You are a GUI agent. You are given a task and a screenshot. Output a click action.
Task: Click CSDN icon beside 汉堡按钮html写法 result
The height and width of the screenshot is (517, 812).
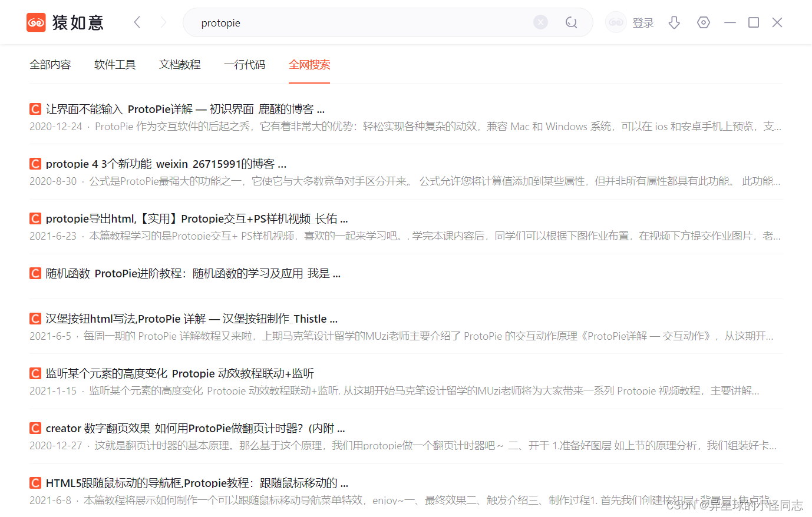[x=35, y=319]
